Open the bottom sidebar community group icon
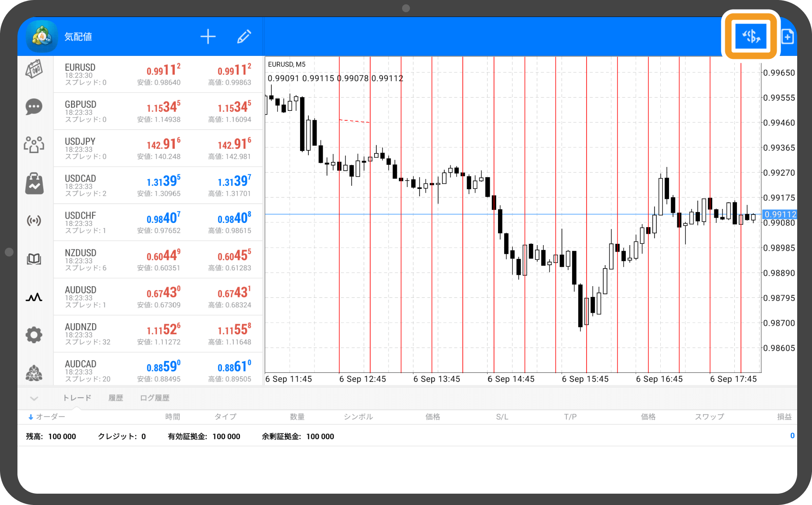812x505 pixels. (34, 373)
